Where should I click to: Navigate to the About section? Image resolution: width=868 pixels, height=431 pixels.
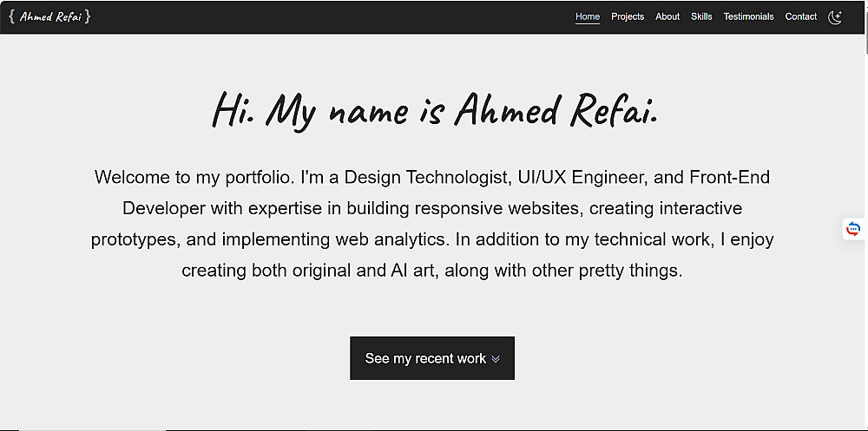click(667, 16)
